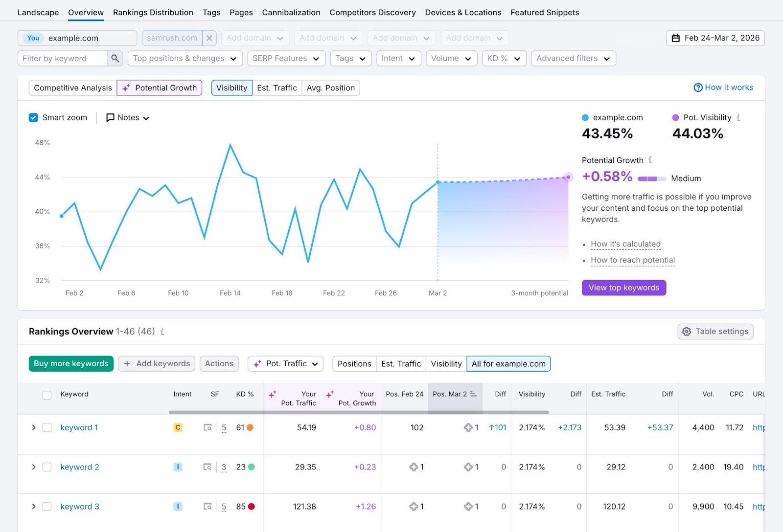Click the Notes flag icon above the chart
The image size is (783, 532).
tap(110, 117)
